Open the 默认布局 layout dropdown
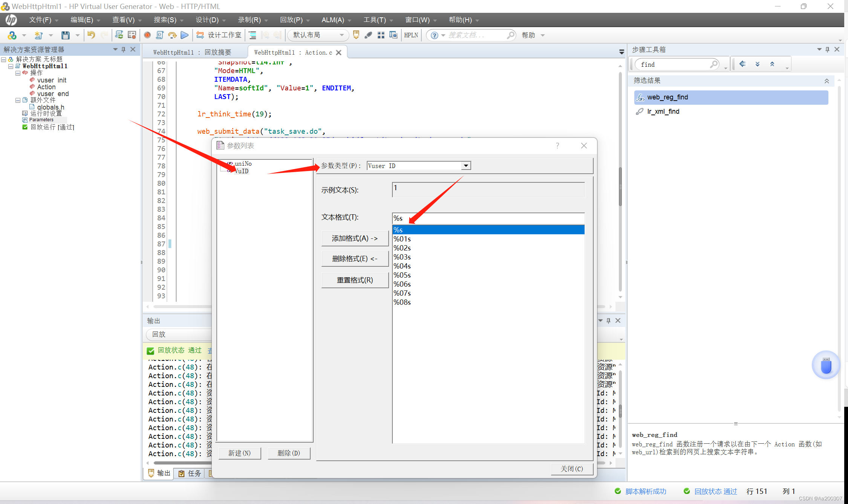Viewport: 848px width, 504px height. [x=341, y=35]
